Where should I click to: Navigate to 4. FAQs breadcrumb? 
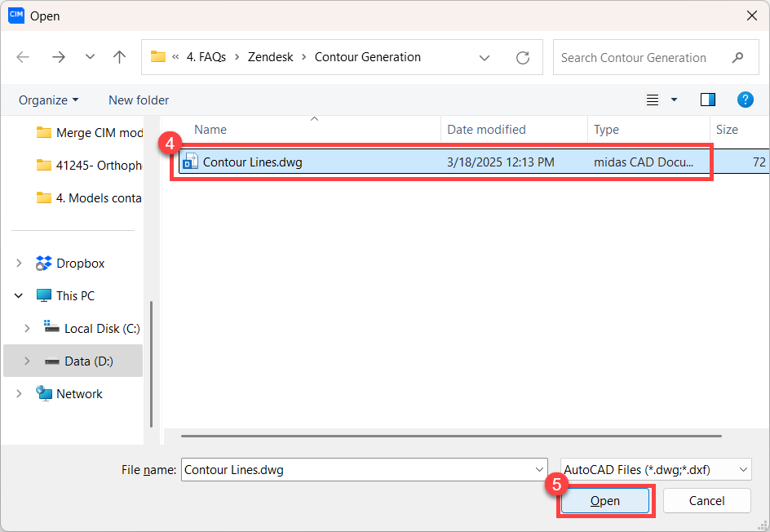206,57
